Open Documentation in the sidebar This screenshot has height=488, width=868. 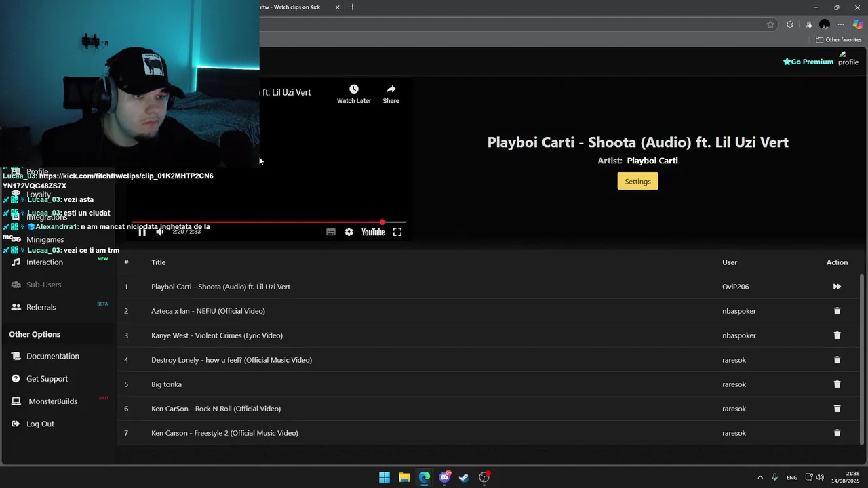coord(53,356)
